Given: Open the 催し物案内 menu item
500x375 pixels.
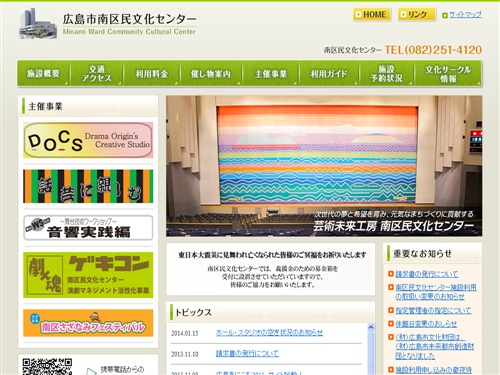Looking at the screenshot, I should 211,74.
